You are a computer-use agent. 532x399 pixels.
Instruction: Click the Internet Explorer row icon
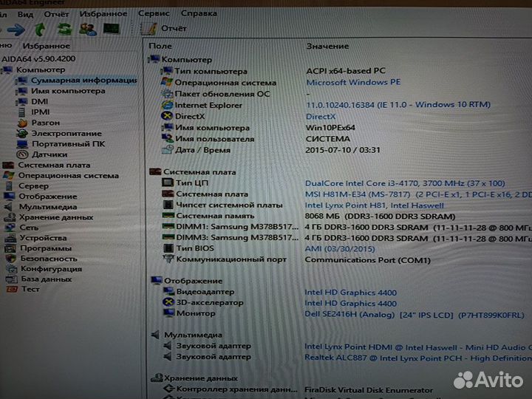click(167, 105)
